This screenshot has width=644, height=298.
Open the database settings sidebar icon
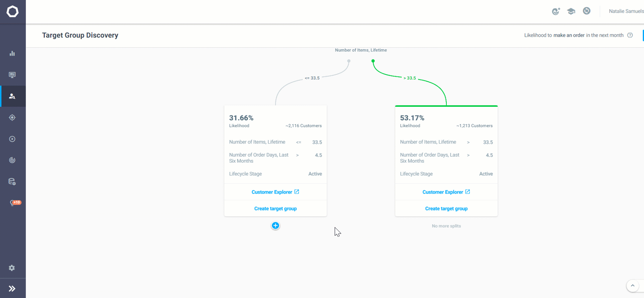tap(12, 182)
